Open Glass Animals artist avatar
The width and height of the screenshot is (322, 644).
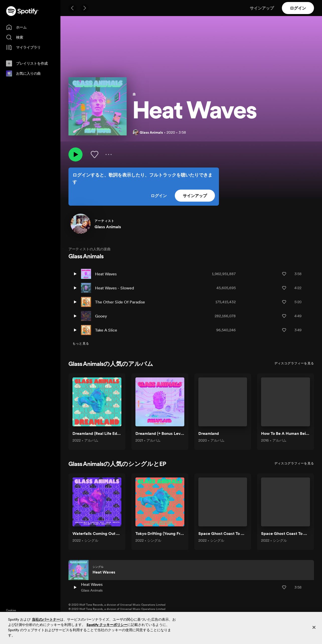(x=80, y=224)
